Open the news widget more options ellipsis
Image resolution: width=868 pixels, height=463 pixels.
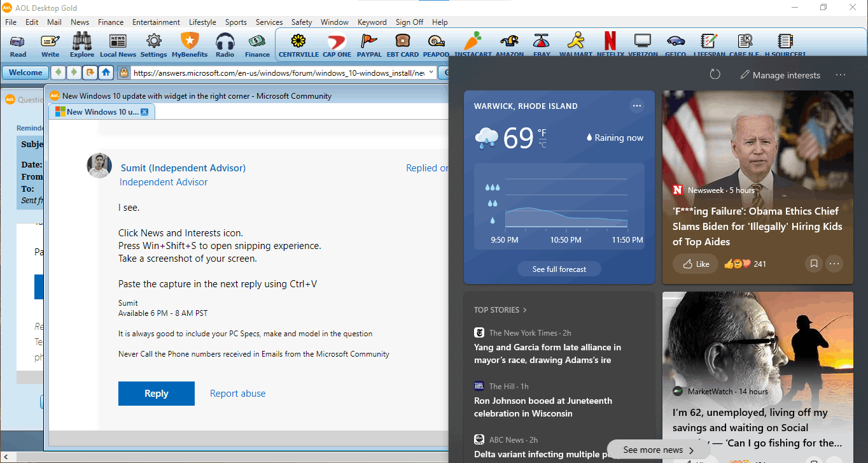841,75
